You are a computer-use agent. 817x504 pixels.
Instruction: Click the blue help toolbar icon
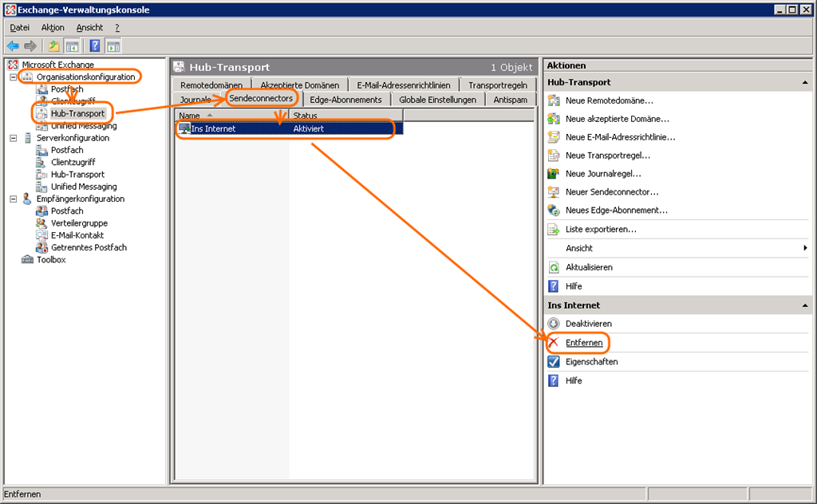pos(95,46)
